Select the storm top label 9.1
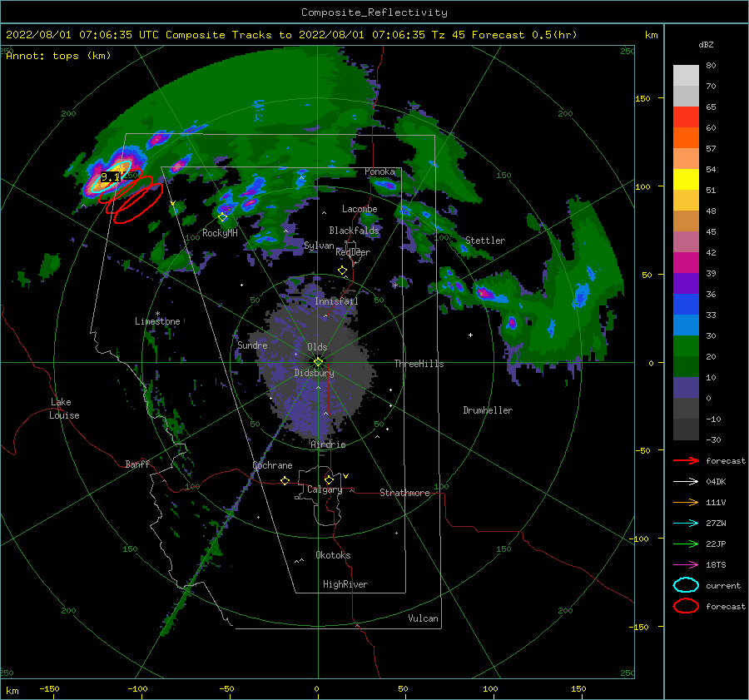The width and height of the screenshot is (749, 700). click(109, 177)
